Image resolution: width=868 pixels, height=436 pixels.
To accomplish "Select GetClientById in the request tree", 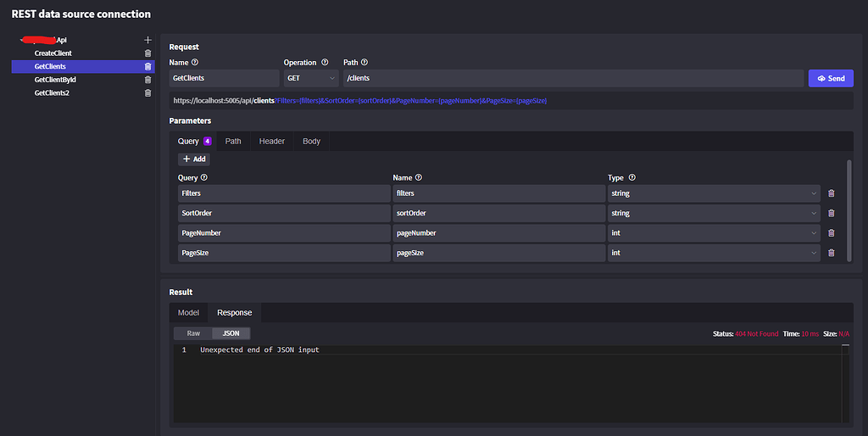I will tap(55, 80).
